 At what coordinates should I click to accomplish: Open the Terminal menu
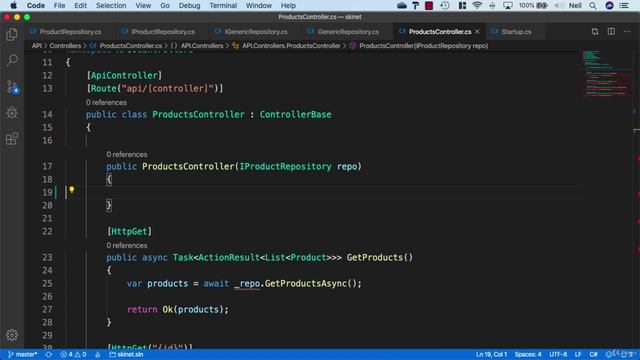coord(223,5)
